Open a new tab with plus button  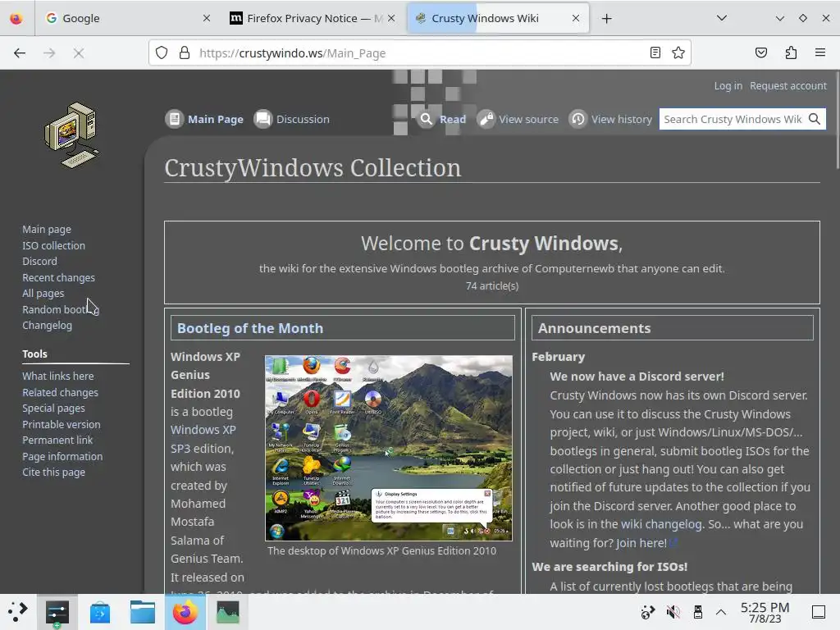(606, 19)
